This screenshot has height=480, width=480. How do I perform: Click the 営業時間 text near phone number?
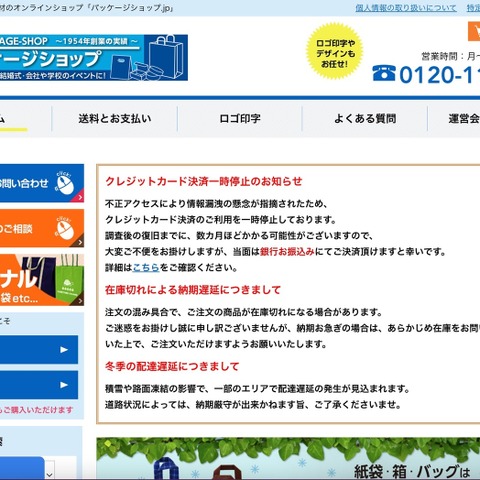(450, 56)
